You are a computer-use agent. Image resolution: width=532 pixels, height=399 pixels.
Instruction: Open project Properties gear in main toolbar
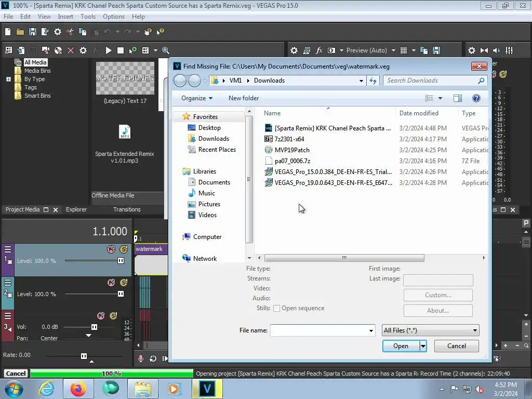pos(58,32)
